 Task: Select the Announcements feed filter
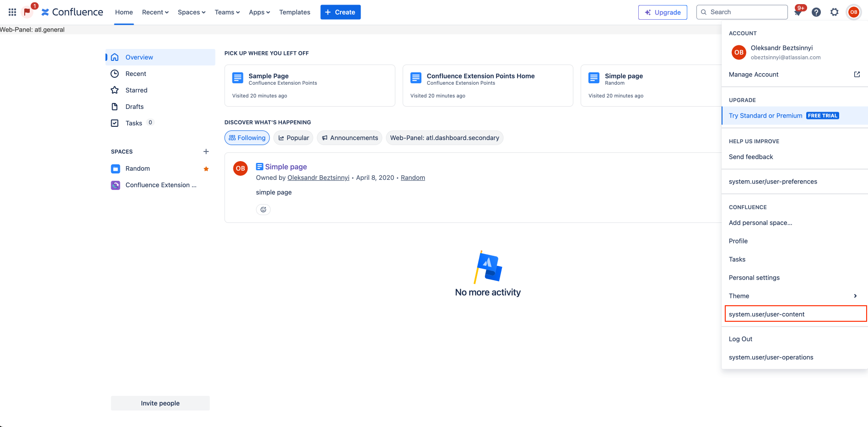(x=350, y=138)
